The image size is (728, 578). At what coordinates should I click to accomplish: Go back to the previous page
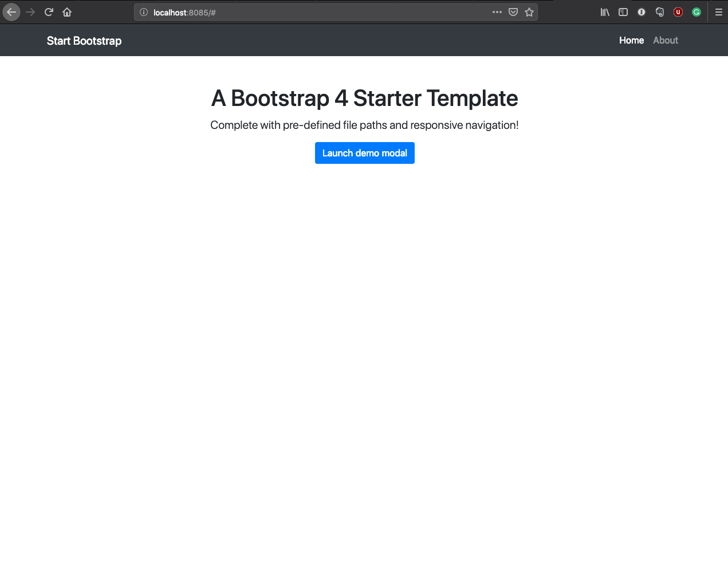point(11,12)
